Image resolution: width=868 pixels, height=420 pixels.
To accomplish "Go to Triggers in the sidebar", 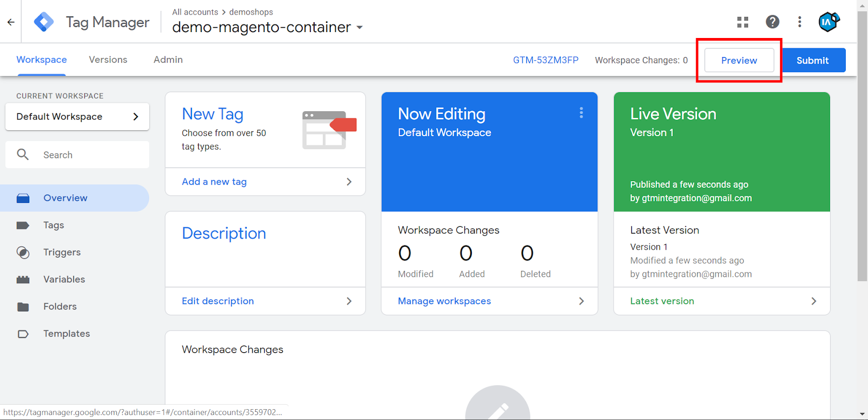I will (62, 252).
